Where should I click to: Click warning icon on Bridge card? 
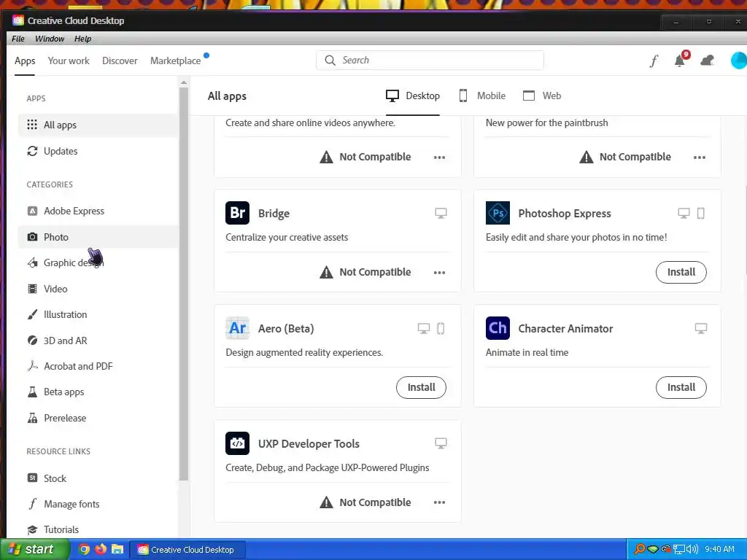tap(326, 272)
